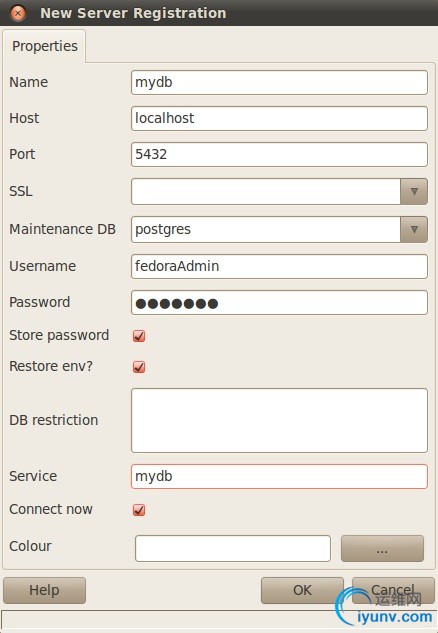Open the colour picker ellipsis button
The width and height of the screenshot is (438, 633).
[x=382, y=549]
